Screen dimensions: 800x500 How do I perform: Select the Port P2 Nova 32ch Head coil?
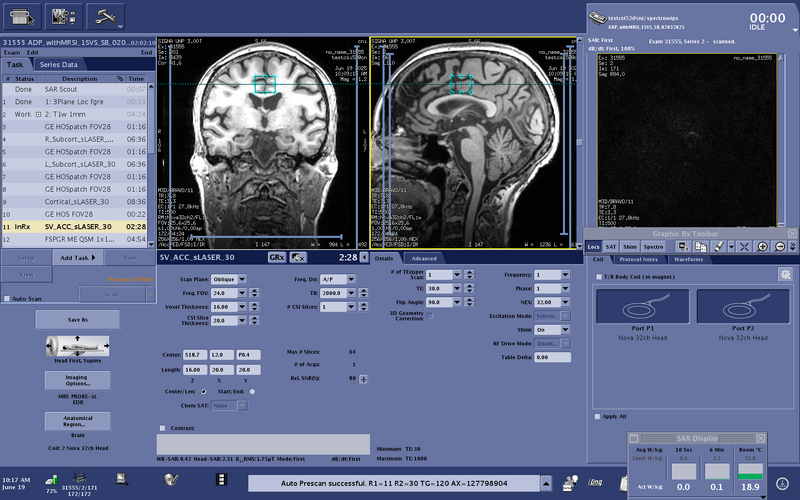click(x=743, y=306)
